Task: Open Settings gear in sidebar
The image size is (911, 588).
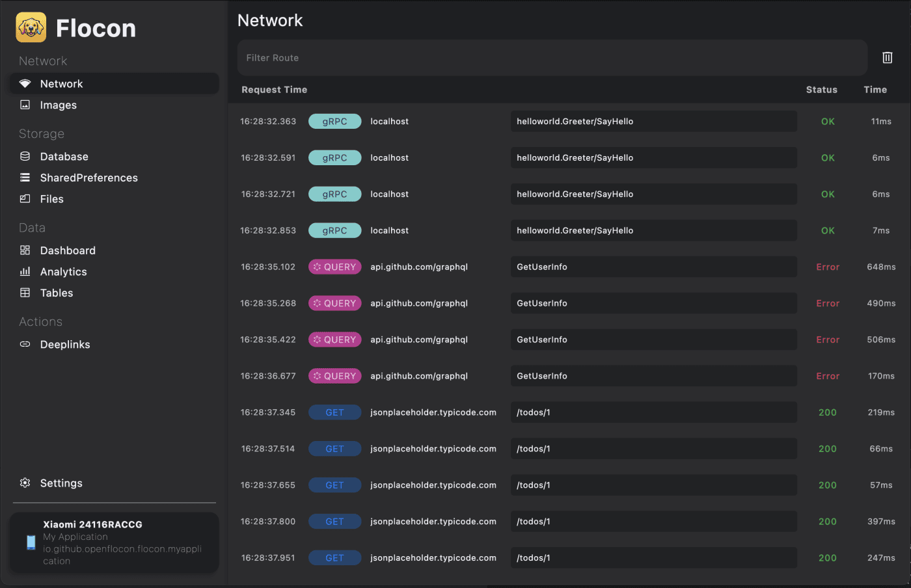Action: point(25,483)
